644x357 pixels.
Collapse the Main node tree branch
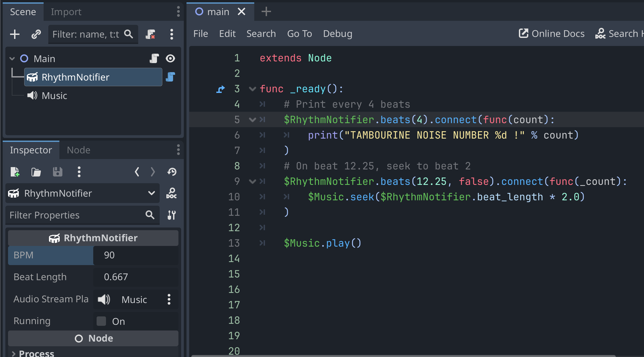click(x=12, y=59)
